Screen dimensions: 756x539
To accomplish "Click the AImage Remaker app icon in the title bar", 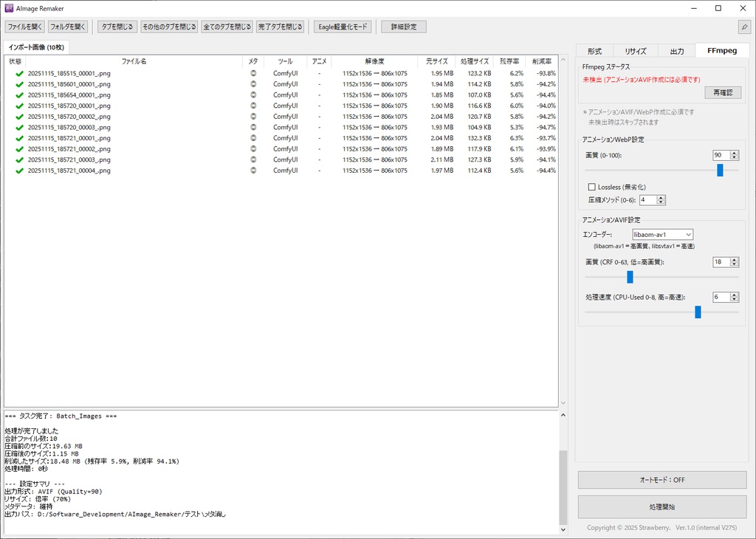I will 7,8.
